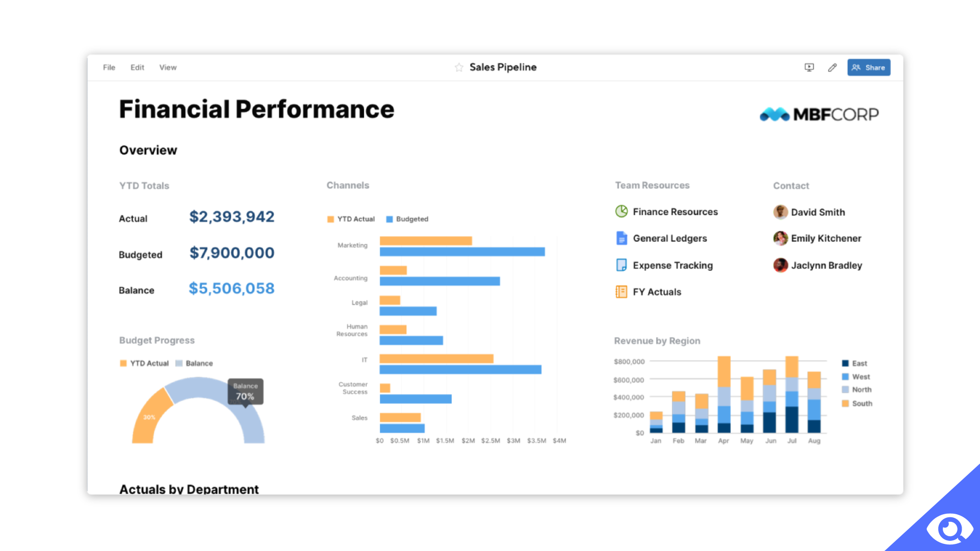Click the pencil edit icon

click(x=832, y=67)
